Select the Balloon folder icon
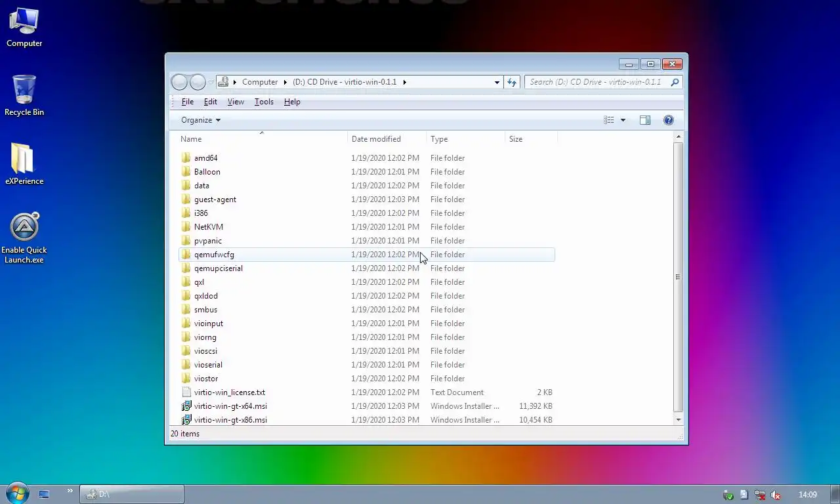The height and width of the screenshot is (504, 840). tap(186, 172)
